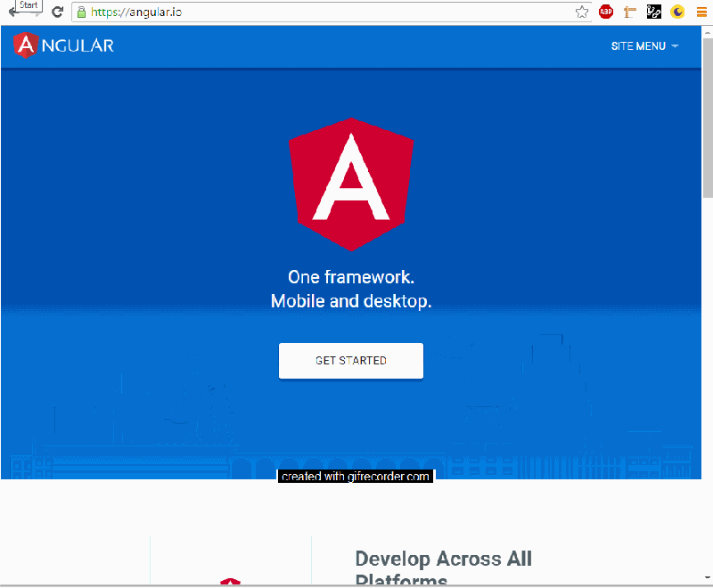Click the green padlock security icon
713x588 pixels.
point(81,12)
